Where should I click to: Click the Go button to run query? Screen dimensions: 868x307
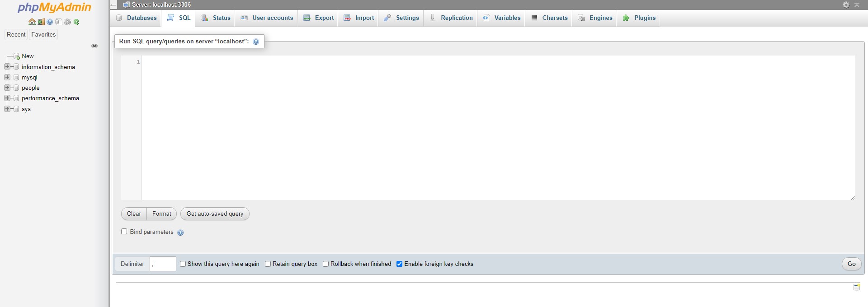coord(851,264)
